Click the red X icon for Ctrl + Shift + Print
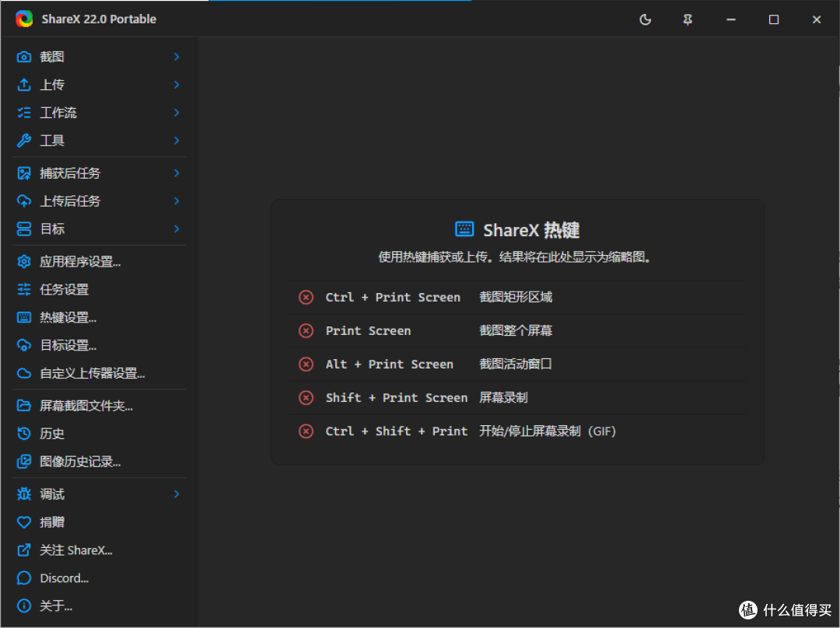This screenshot has height=628, width=840. [x=306, y=431]
